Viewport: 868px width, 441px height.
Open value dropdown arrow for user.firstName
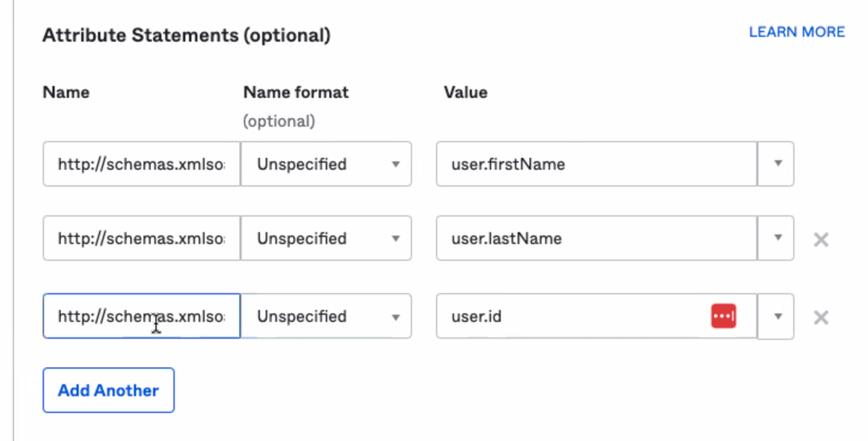tap(778, 164)
